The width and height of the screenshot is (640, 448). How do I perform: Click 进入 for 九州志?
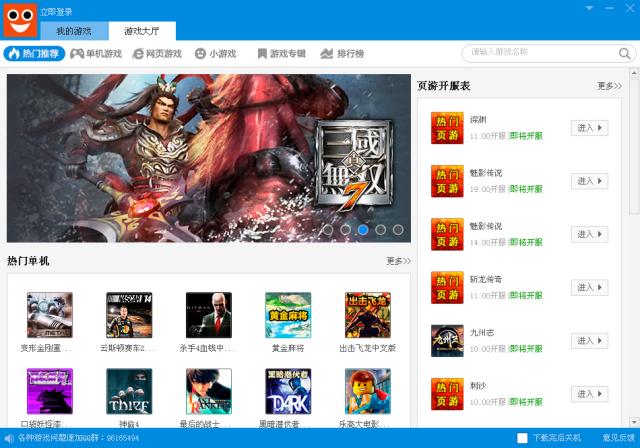[x=590, y=341]
